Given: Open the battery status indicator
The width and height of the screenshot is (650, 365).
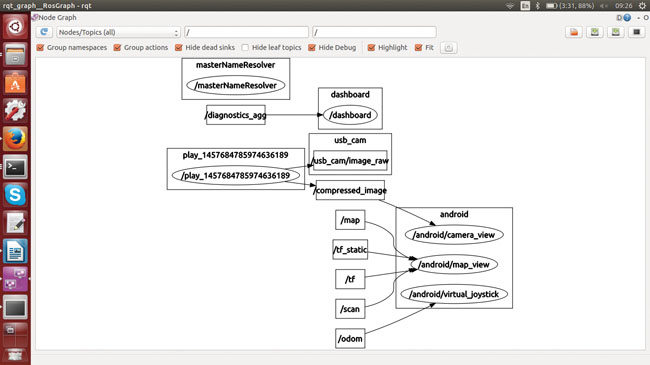Looking at the screenshot, I should pos(570,5).
